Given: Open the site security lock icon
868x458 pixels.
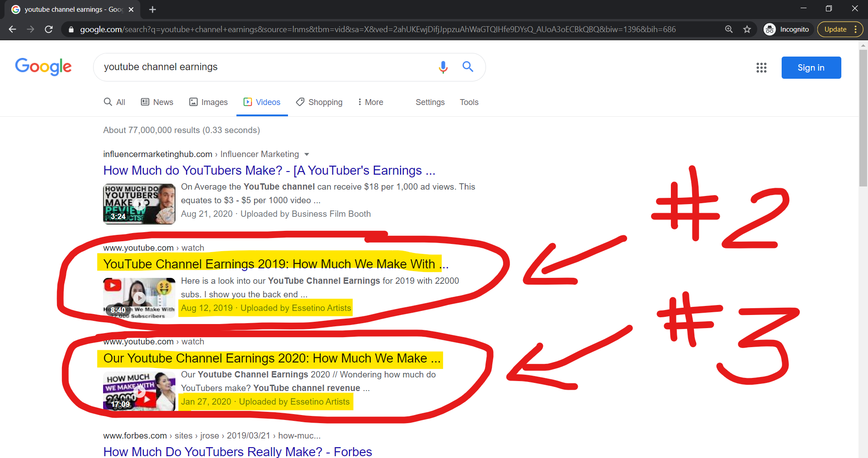Looking at the screenshot, I should coord(71,29).
